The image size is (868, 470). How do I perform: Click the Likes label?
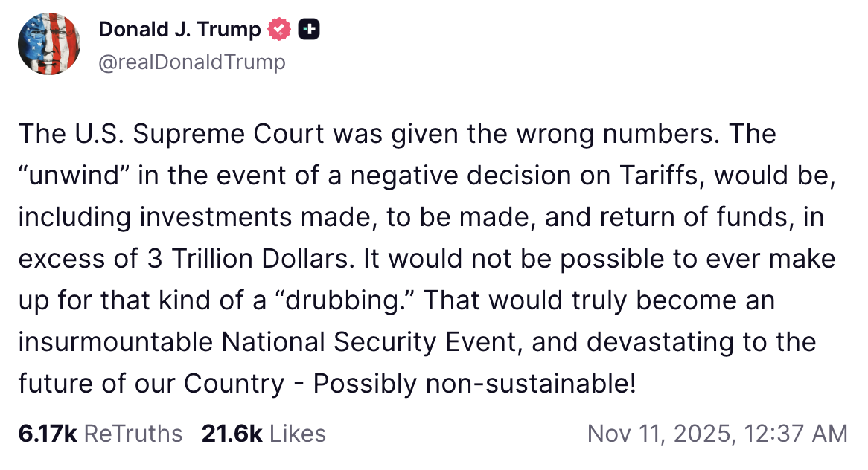click(x=298, y=434)
